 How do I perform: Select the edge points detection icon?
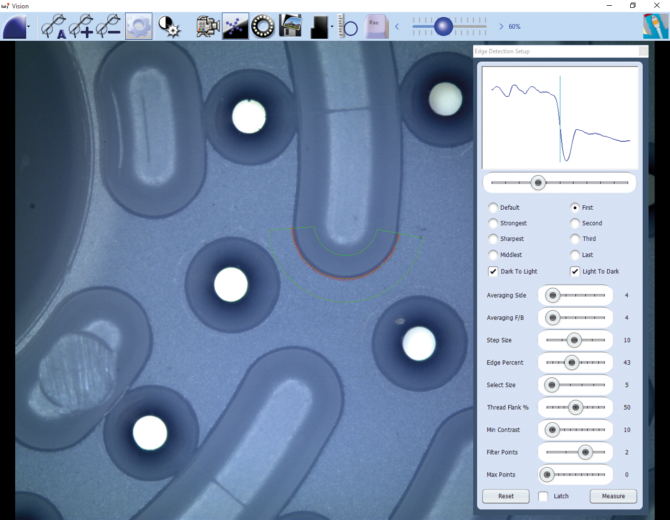coord(235,26)
